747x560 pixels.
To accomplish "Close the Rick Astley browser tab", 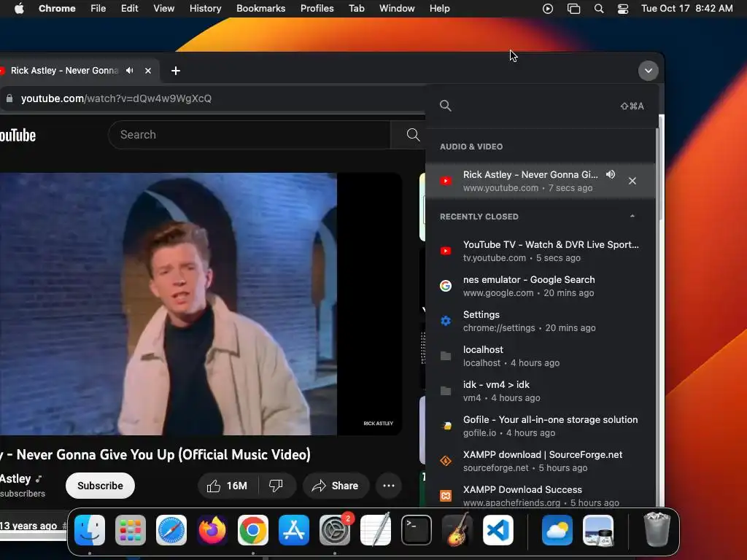I will click(147, 71).
